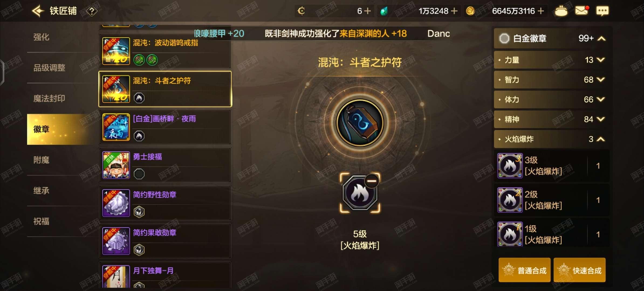Select the 3级 火焰爆炸 emblem icon
This screenshot has width=644, height=291.
click(x=510, y=166)
